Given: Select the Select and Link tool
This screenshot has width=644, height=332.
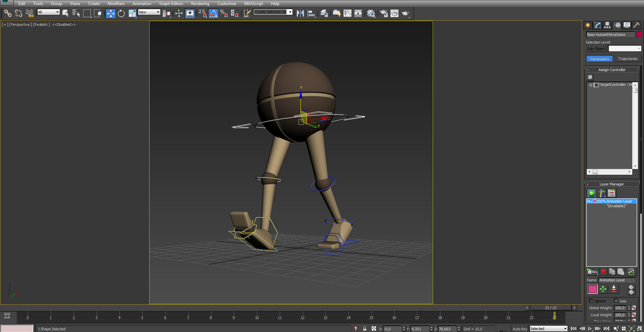Looking at the screenshot, I should click(8, 13).
